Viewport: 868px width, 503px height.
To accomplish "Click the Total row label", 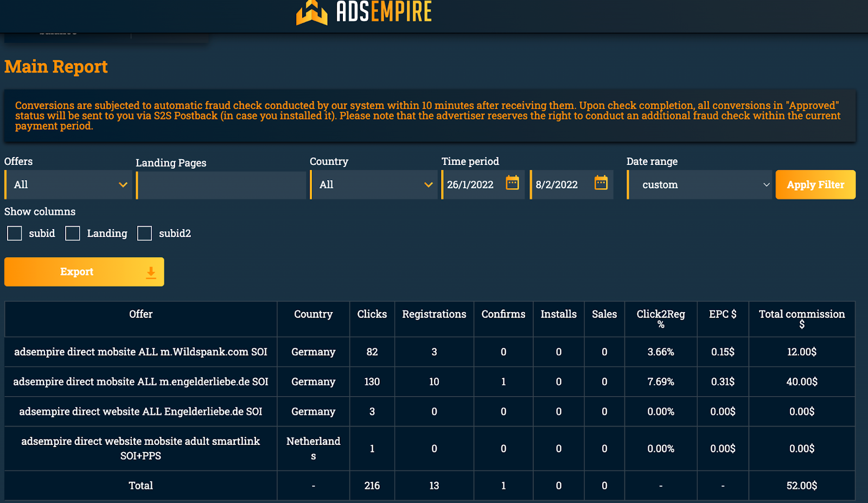I will click(x=141, y=486).
